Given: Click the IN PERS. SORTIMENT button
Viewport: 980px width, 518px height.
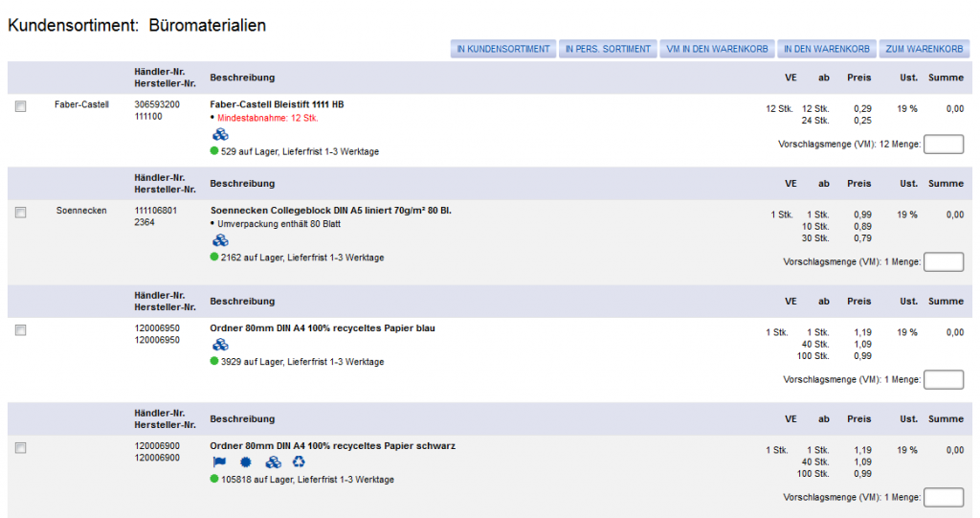Looking at the screenshot, I should (608, 49).
